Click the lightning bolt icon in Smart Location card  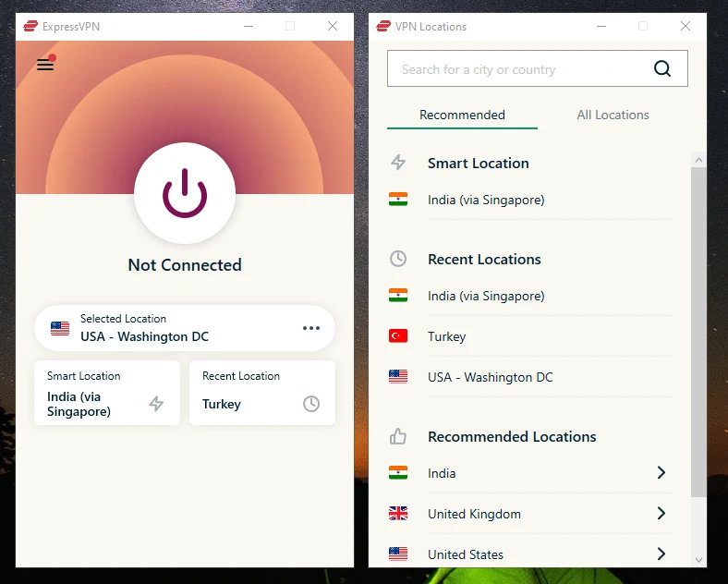pos(156,404)
